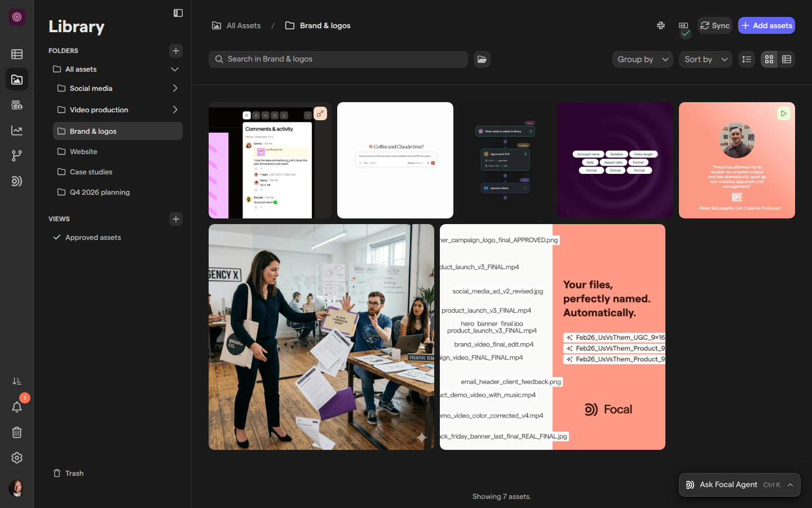This screenshot has width=812, height=508.
Task: Select the Case studies folder
Action: (118, 172)
